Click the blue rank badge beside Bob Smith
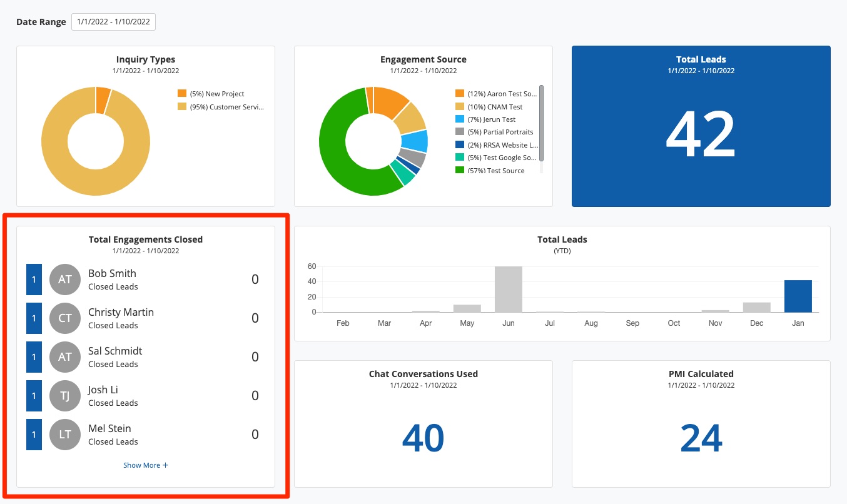 point(34,280)
